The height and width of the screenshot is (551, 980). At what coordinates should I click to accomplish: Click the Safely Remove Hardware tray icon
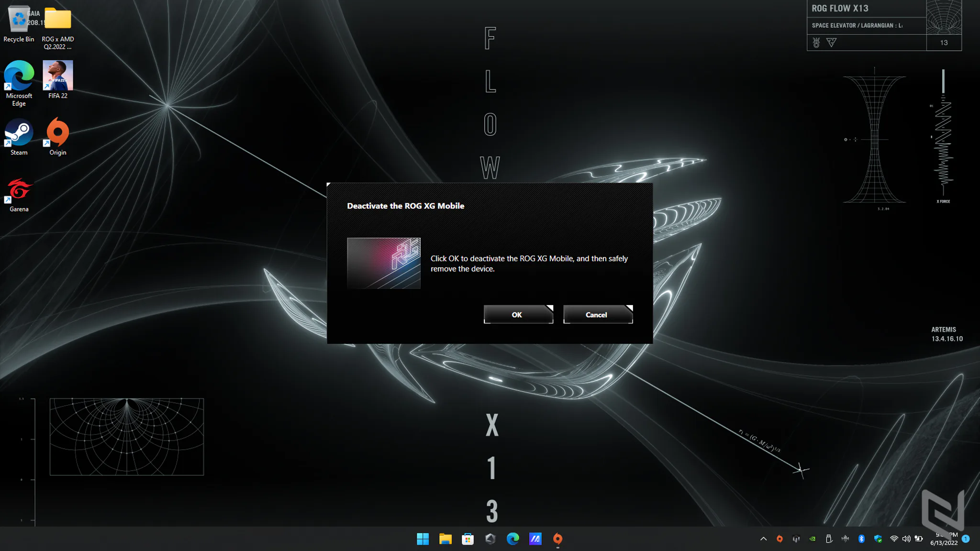829,539
